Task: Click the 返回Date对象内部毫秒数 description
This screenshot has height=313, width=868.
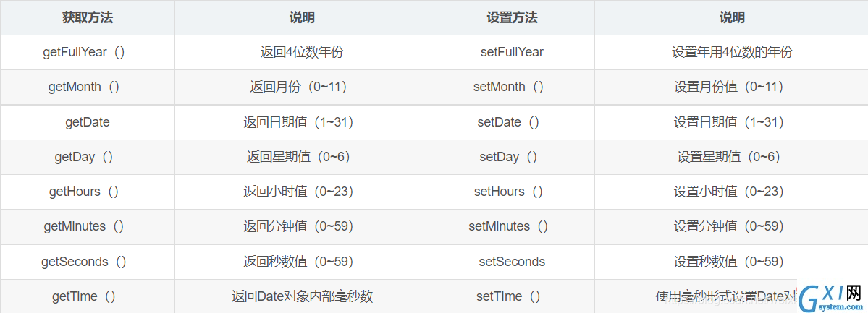Action: [x=302, y=296]
